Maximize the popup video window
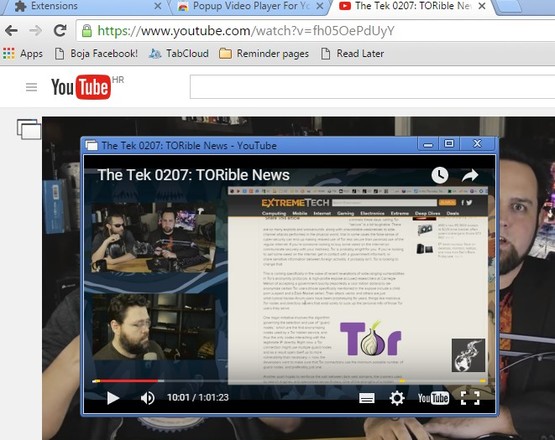Screen dimensions: 555x440 pyautogui.click(x=449, y=143)
